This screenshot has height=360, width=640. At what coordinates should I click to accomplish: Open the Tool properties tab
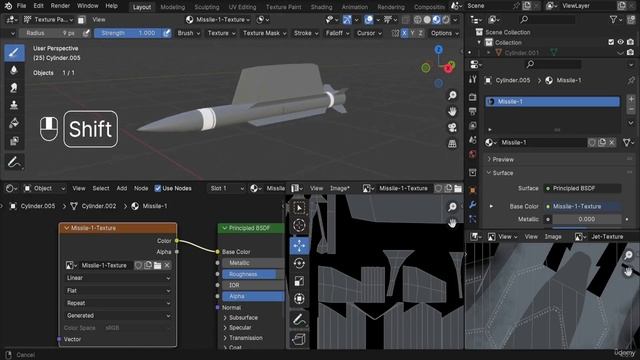tap(473, 80)
